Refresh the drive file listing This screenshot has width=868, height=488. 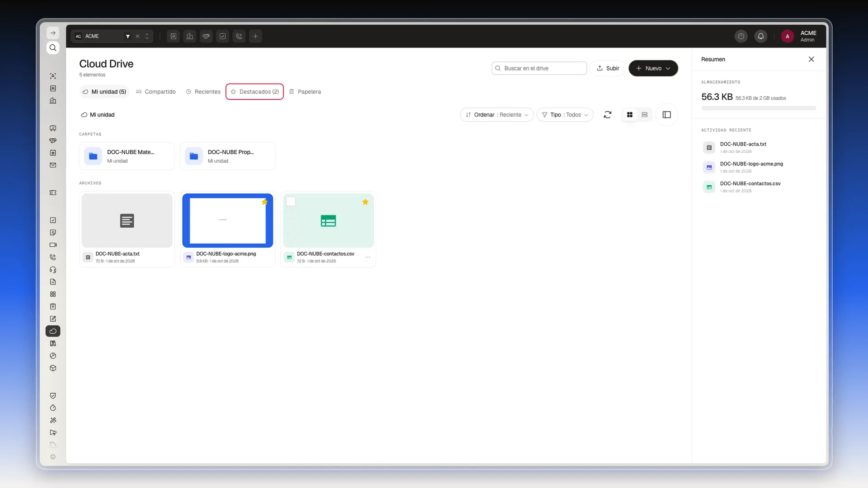[x=608, y=115]
